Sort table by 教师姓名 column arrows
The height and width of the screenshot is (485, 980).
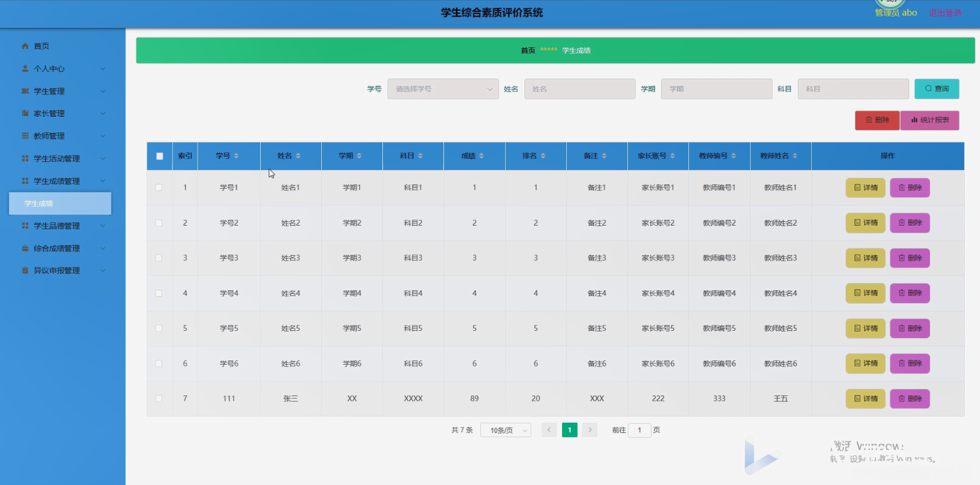pyautogui.click(x=794, y=156)
